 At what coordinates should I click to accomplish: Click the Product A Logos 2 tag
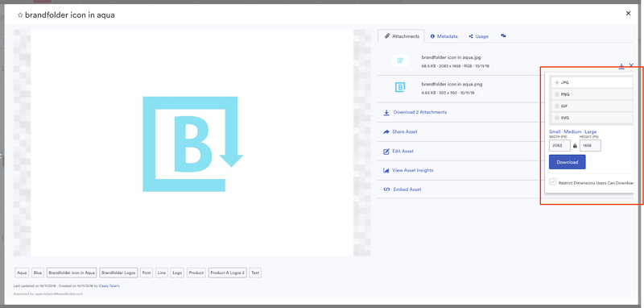228,273
